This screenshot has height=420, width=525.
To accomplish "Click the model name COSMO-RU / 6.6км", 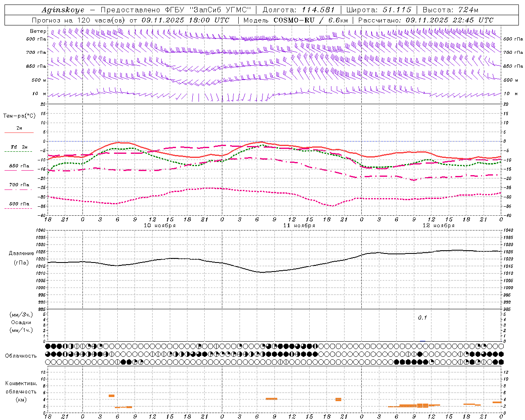I will coord(311,20).
